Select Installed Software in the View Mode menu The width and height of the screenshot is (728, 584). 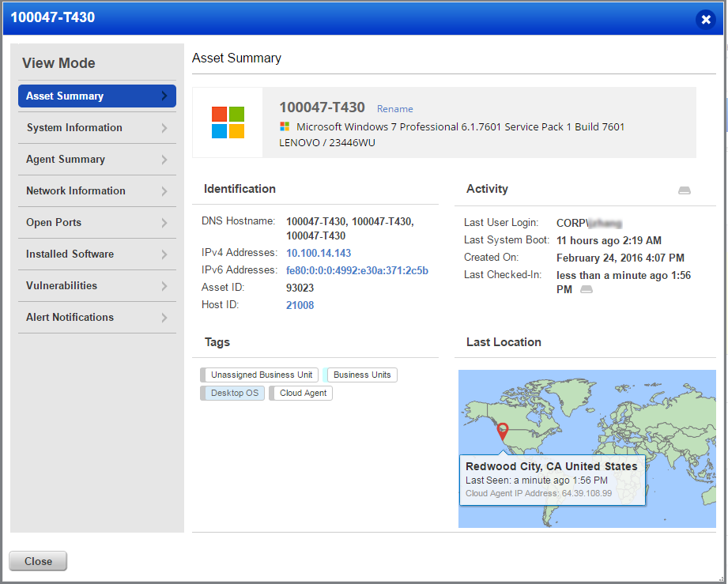(x=96, y=254)
